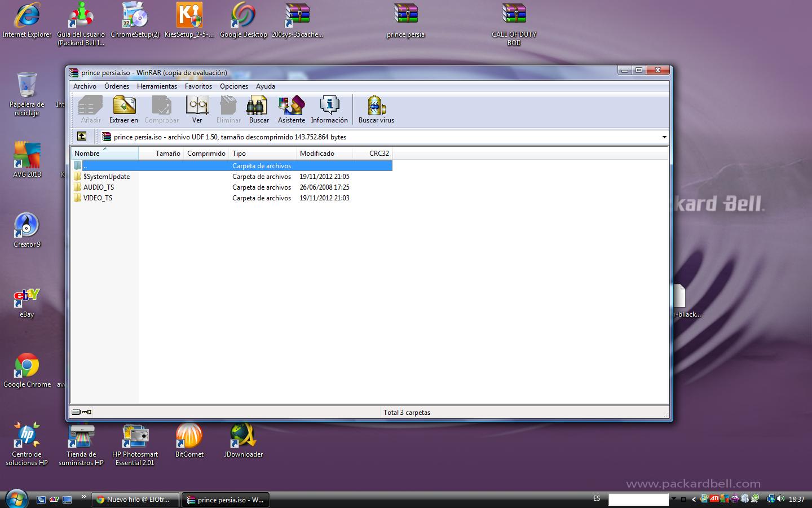Open the Ver (view) tool
Screen dimensions: 812x508
[197, 109]
